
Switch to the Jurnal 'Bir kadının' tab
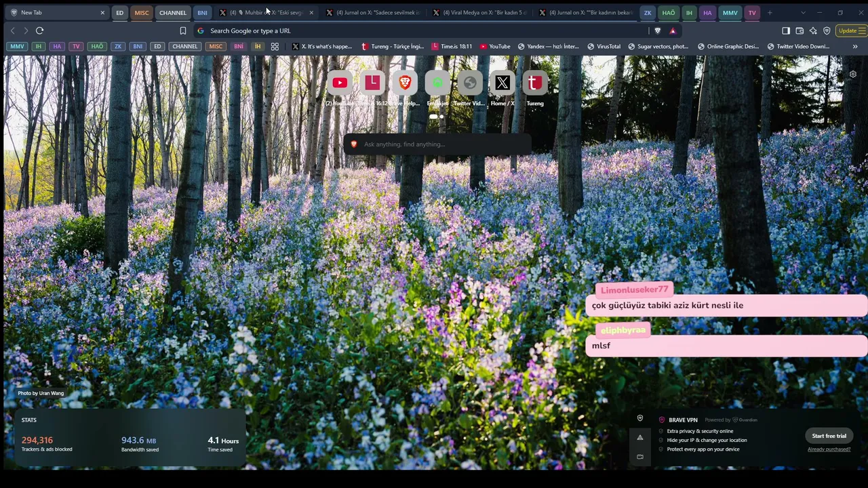(587, 13)
